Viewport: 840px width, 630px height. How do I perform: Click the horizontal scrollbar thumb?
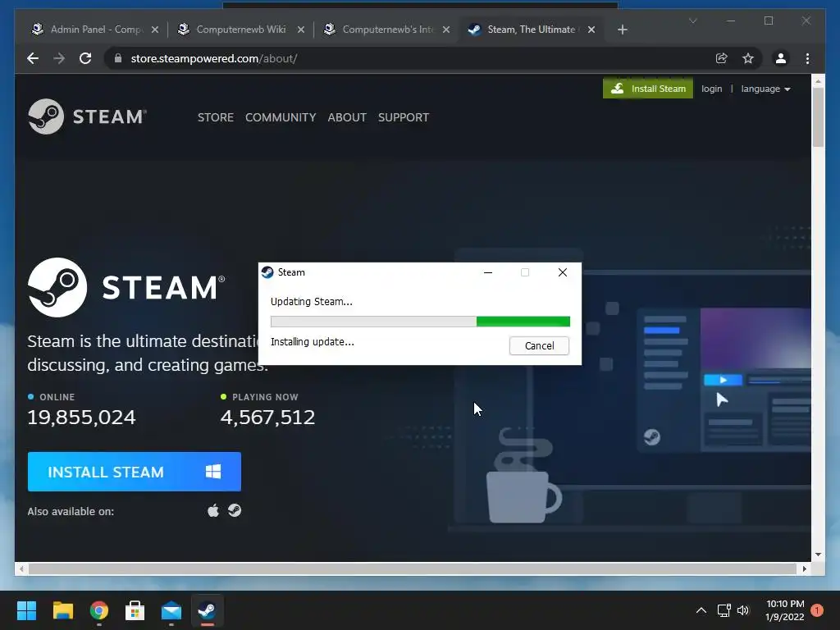click(x=413, y=569)
